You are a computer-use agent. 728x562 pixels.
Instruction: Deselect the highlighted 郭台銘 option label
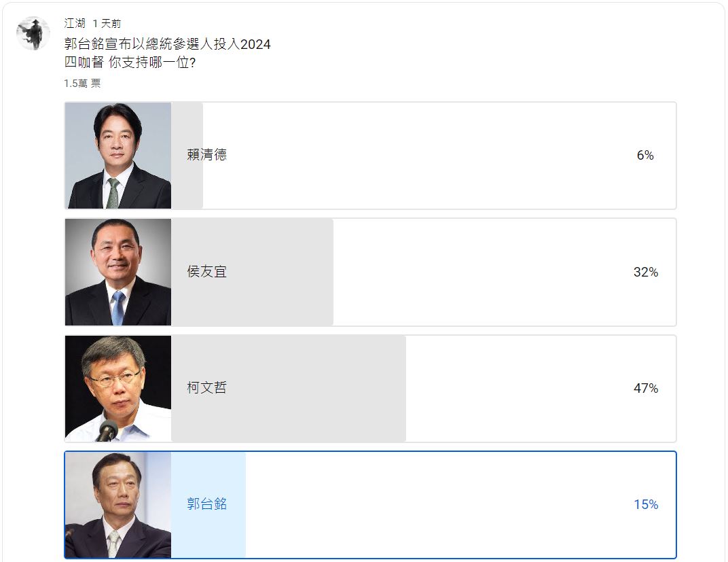[206, 504]
